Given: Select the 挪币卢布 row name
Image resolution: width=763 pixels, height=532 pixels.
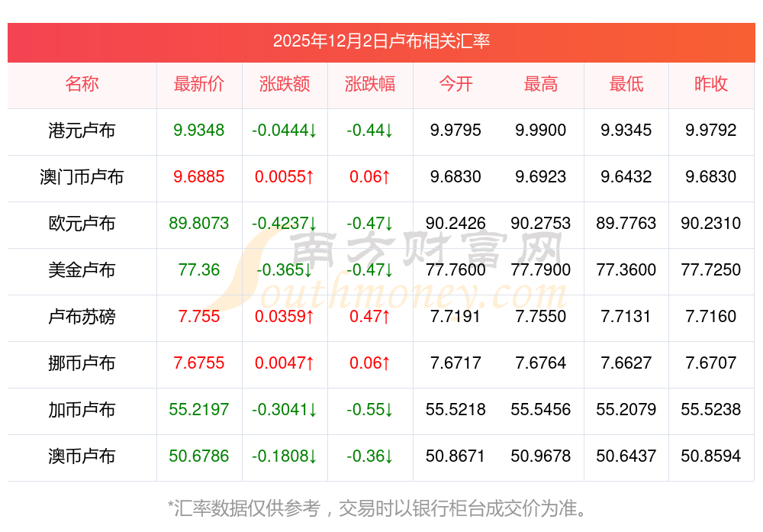Looking at the screenshot, I should [x=82, y=363].
